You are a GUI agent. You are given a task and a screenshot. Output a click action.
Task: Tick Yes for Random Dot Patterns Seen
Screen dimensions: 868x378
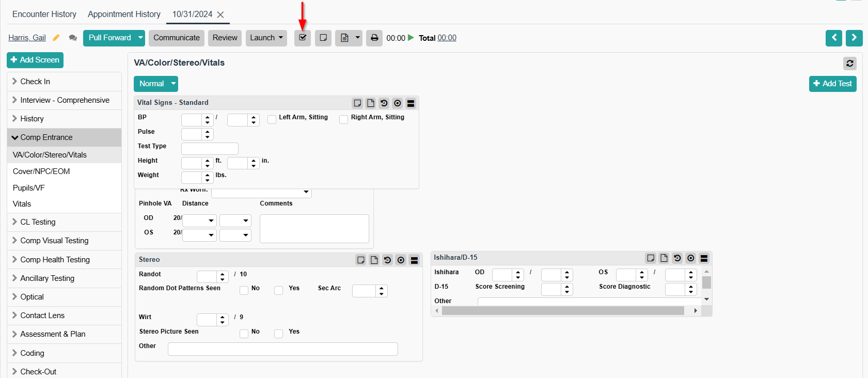279,290
